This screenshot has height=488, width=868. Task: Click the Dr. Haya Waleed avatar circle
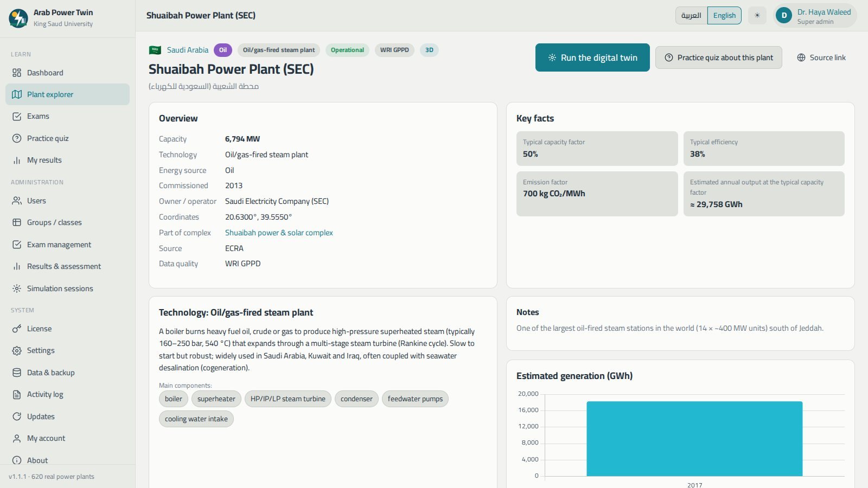coord(784,16)
